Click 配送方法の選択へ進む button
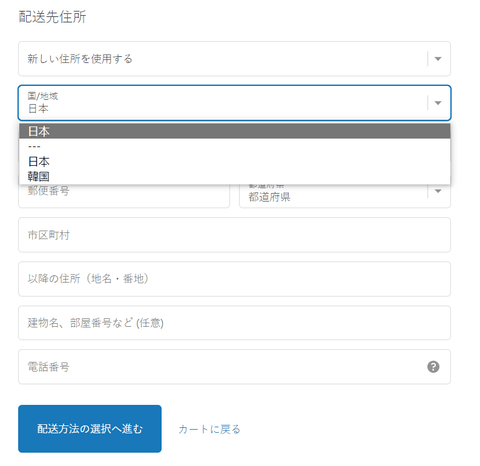The width and height of the screenshot is (480, 466). (90, 429)
